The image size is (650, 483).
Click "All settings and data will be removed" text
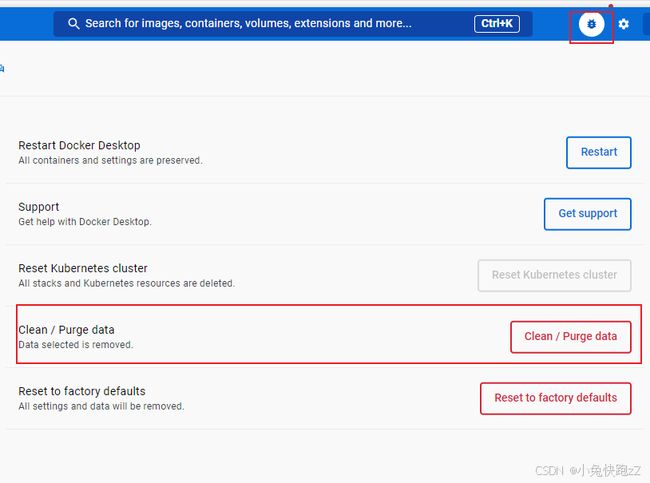click(101, 406)
